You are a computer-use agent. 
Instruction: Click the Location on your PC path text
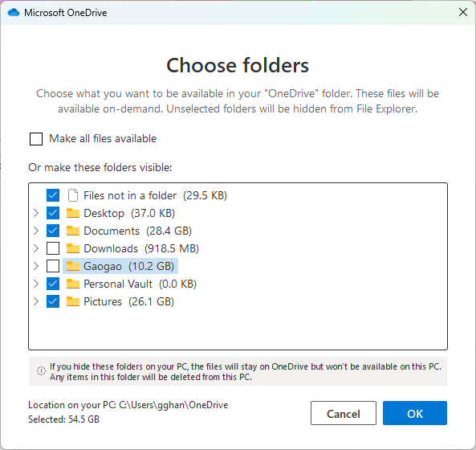pyautogui.click(x=128, y=405)
